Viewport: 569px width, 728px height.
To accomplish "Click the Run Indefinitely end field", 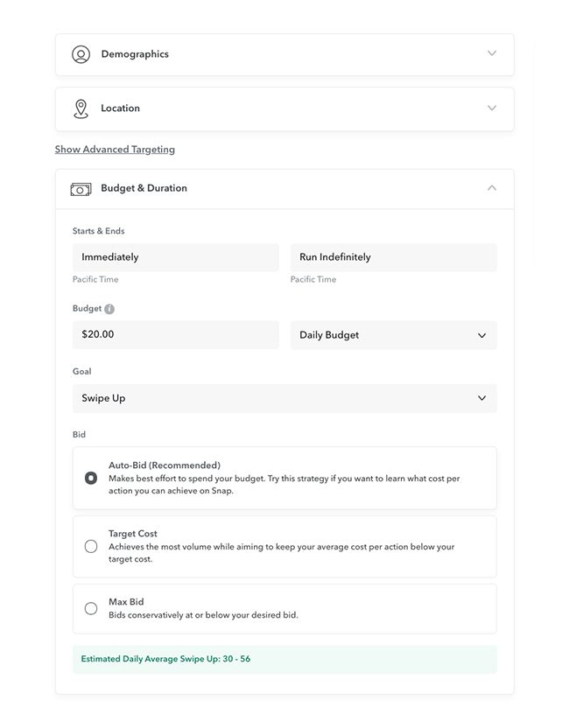I will pos(393,257).
